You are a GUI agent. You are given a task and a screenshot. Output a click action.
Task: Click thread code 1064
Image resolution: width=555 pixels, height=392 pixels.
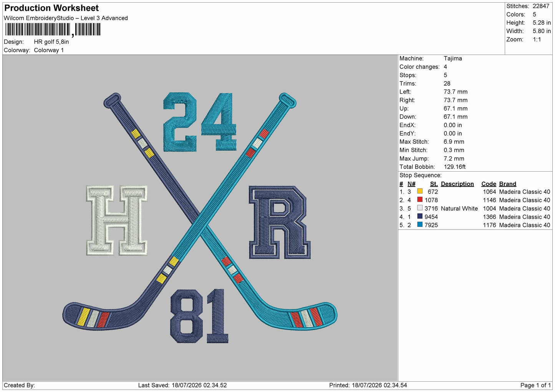pyautogui.click(x=489, y=192)
